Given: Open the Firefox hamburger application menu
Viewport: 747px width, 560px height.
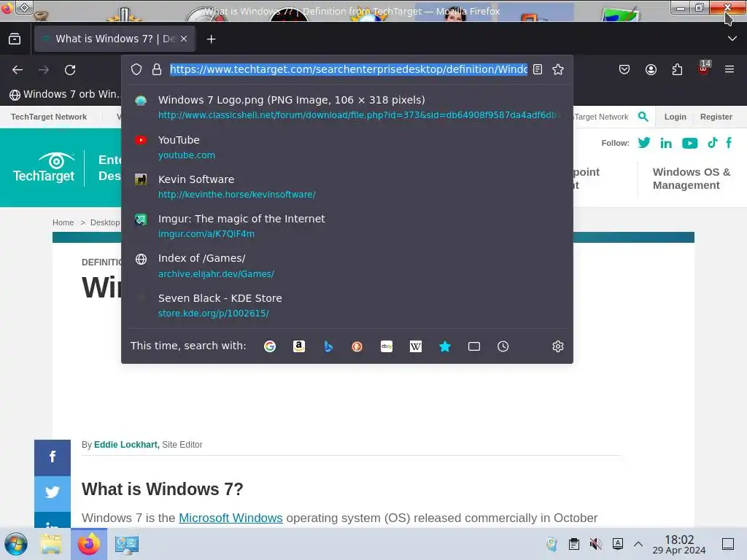Looking at the screenshot, I should pos(729,70).
